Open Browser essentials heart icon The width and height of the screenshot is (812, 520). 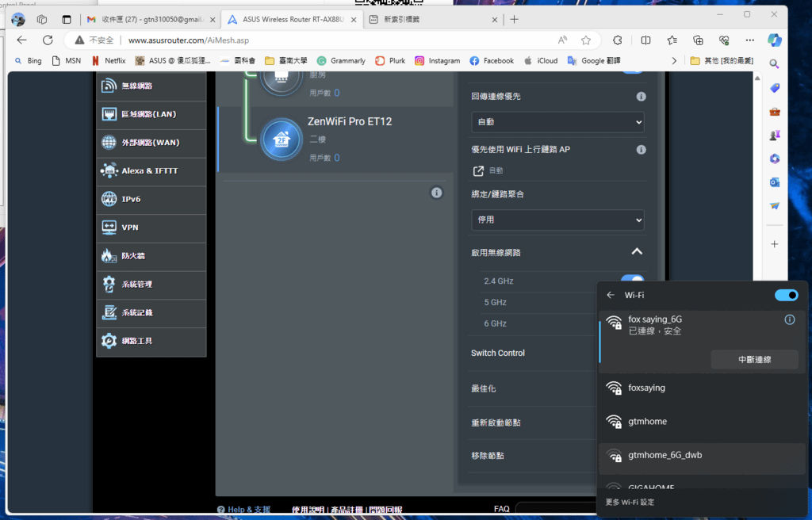724,40
